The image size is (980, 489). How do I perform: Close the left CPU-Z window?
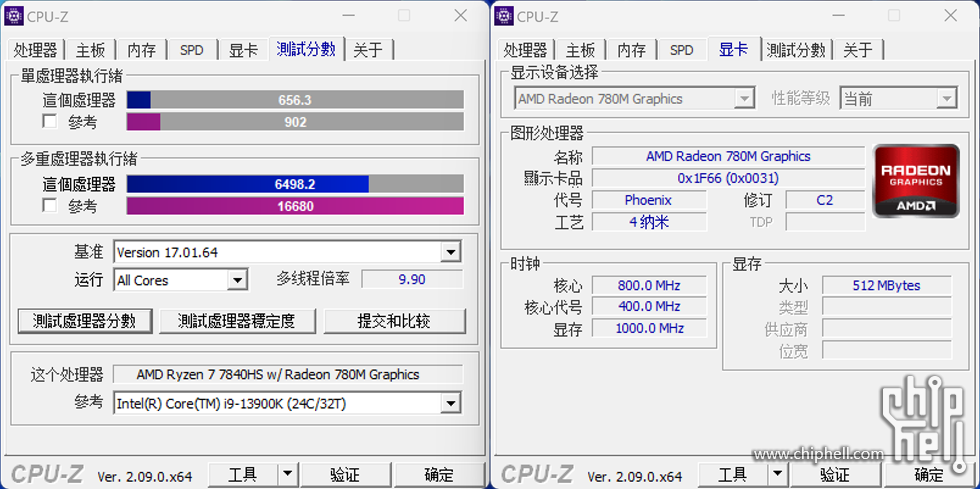pyautogui.click(x=461, y=16)
